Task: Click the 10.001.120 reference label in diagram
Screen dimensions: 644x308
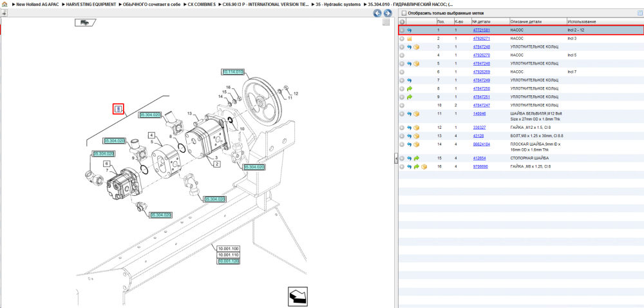Action: 229,261
